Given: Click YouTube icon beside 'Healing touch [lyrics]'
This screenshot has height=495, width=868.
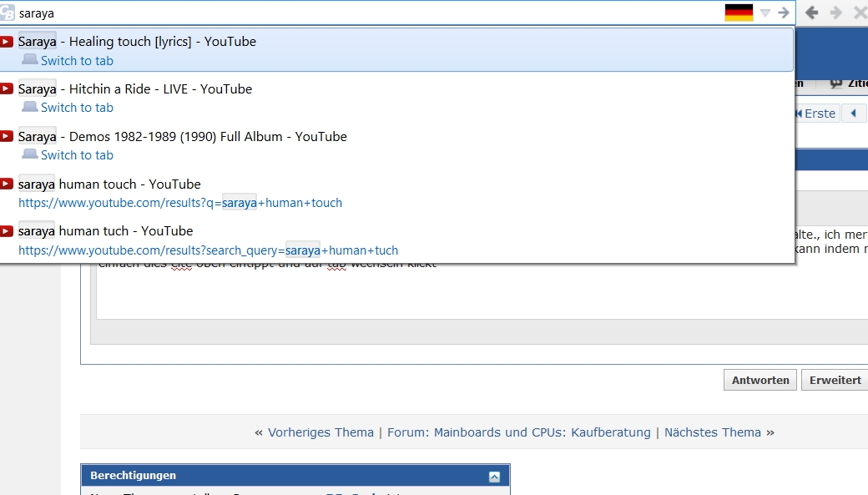Looking at the screenshot, I should (x=7, y=42).
